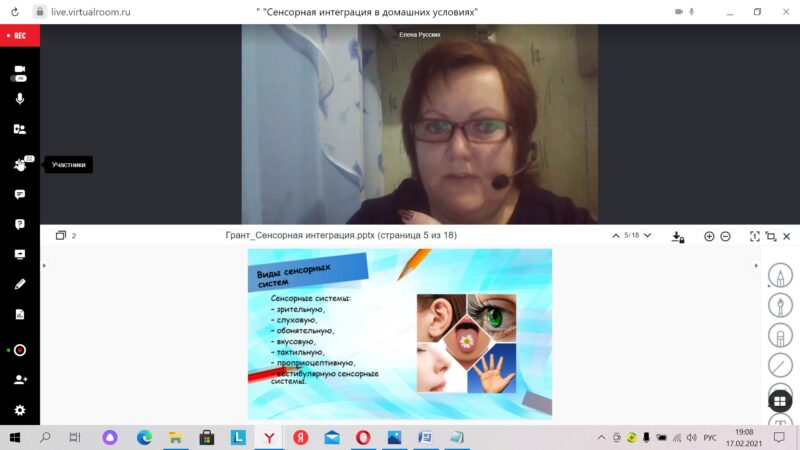Open the presenter layout icon in sidebar
Viewport: 800px width, 450px height.
tap(19, 129)
